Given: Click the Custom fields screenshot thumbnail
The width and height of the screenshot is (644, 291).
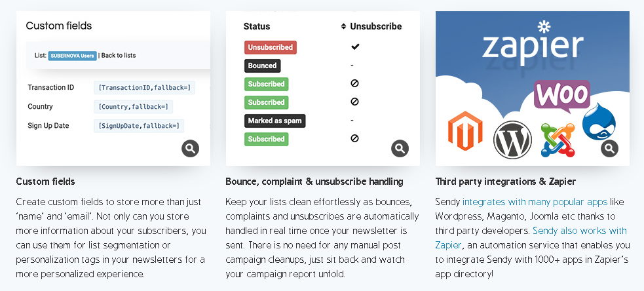Looking at the screenshot, I should pyautogui.click(x=113, y=88).
